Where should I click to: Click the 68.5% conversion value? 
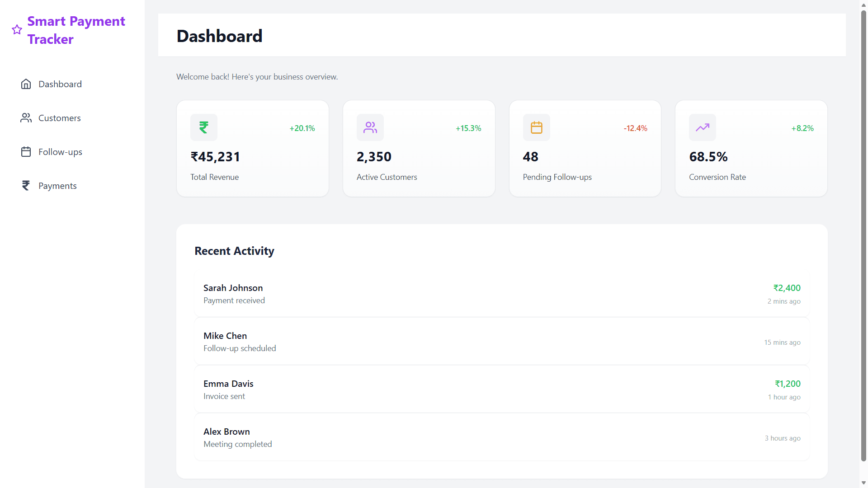pos(708,157)
